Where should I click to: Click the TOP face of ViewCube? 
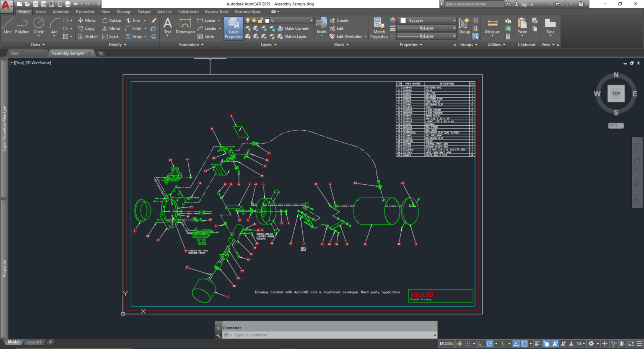click(616, 93)
